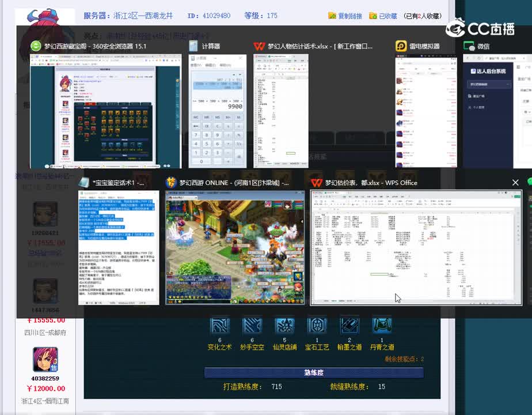Click the dimmed avatar above 14473656

[x=45, y=290]
